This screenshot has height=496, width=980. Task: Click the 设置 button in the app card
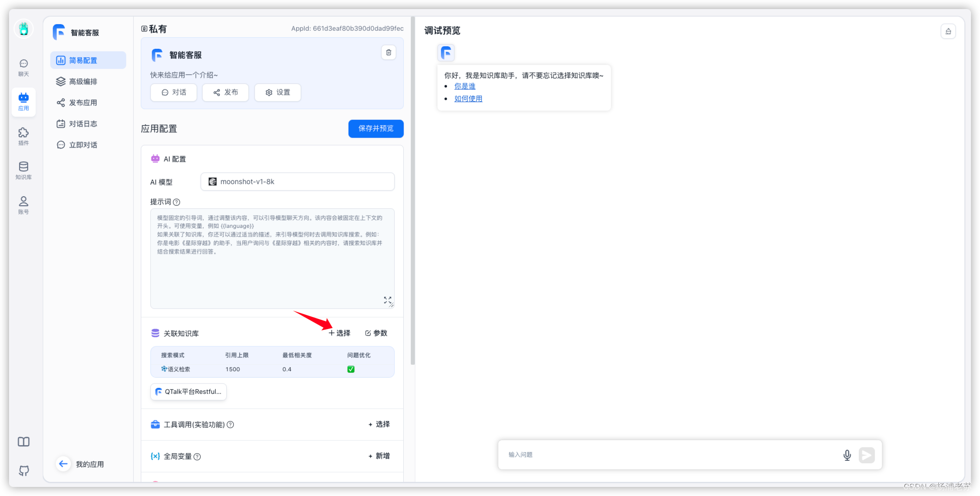278,93
